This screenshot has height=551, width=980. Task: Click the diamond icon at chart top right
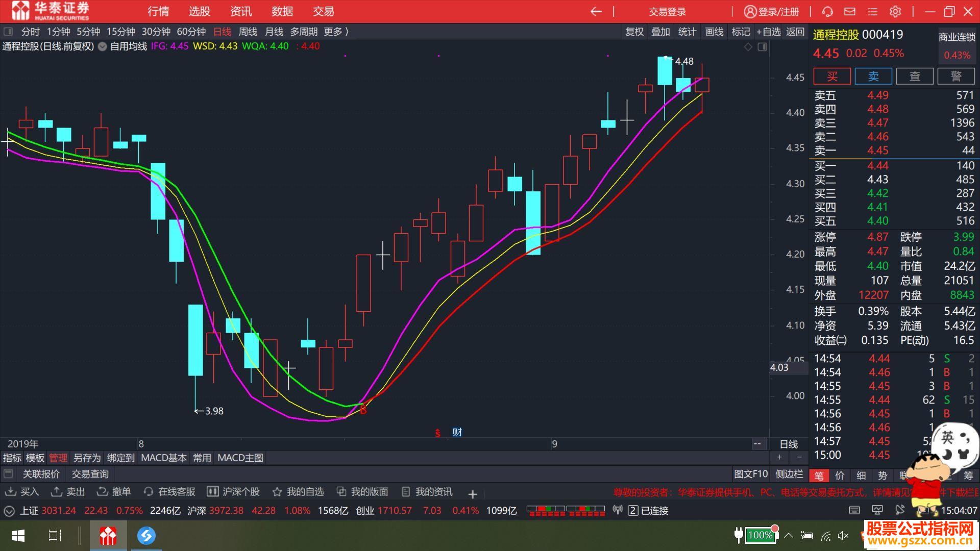pyautogui.click(x=748, y=47)
